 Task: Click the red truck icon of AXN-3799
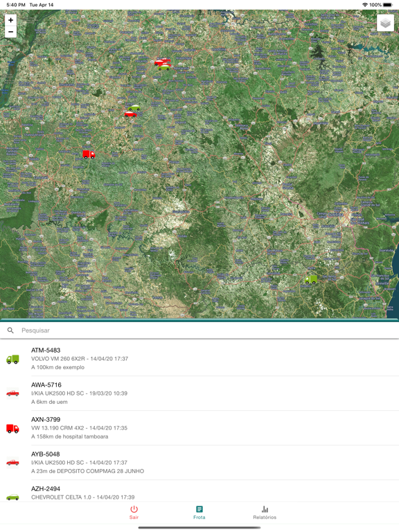(13, 429)
